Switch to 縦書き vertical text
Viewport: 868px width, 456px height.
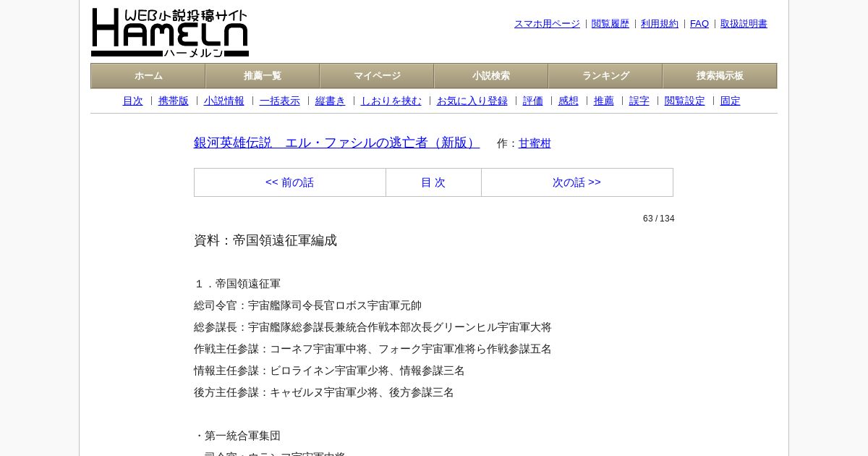(331, 101)
